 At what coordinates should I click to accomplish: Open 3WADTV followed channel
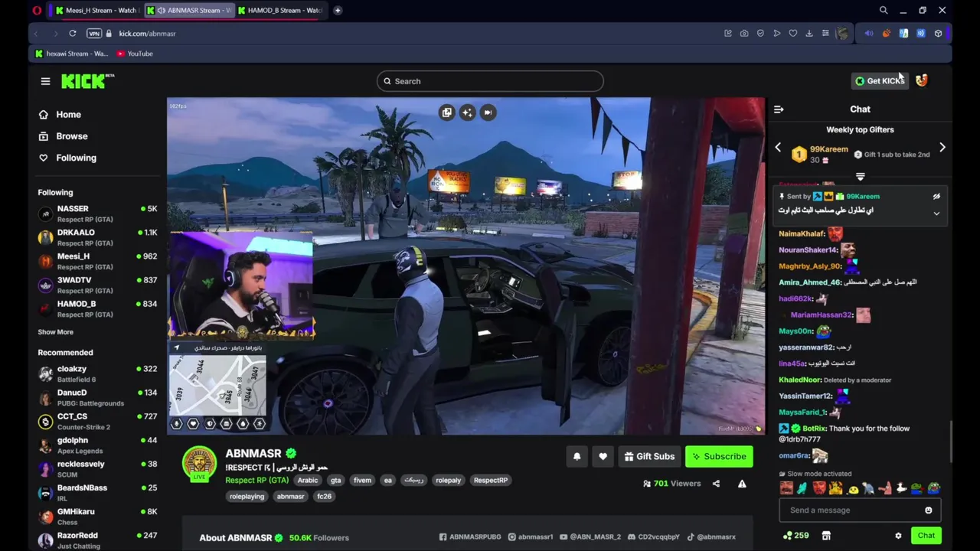(x=97, y=285)
